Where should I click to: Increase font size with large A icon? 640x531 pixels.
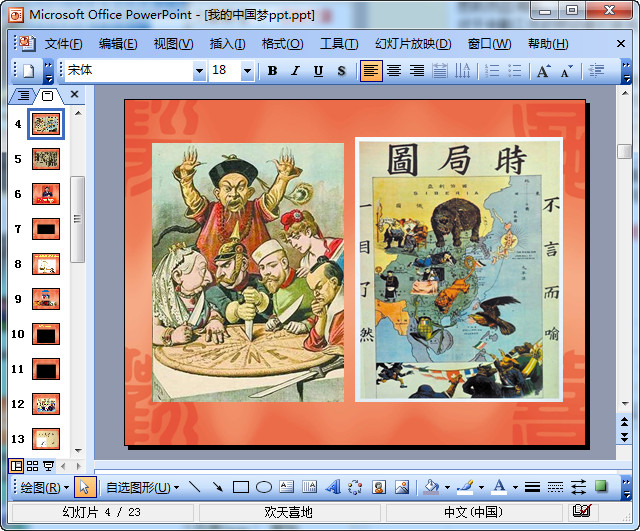[543, 71]
